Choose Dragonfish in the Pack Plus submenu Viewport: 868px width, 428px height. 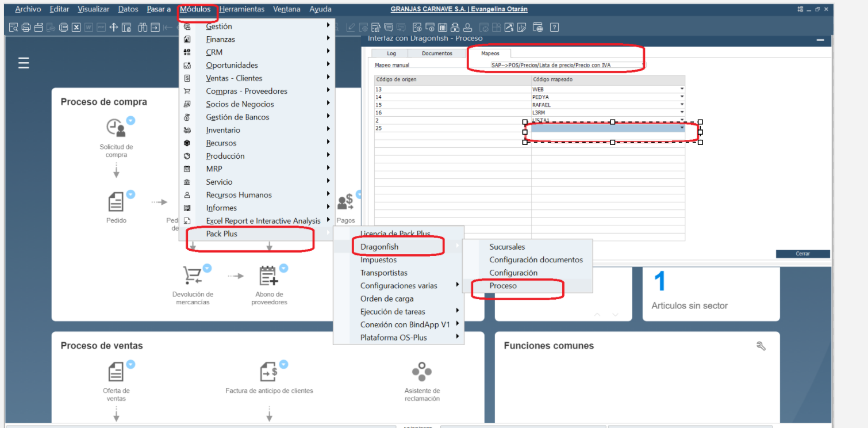(x=398, y=247)
